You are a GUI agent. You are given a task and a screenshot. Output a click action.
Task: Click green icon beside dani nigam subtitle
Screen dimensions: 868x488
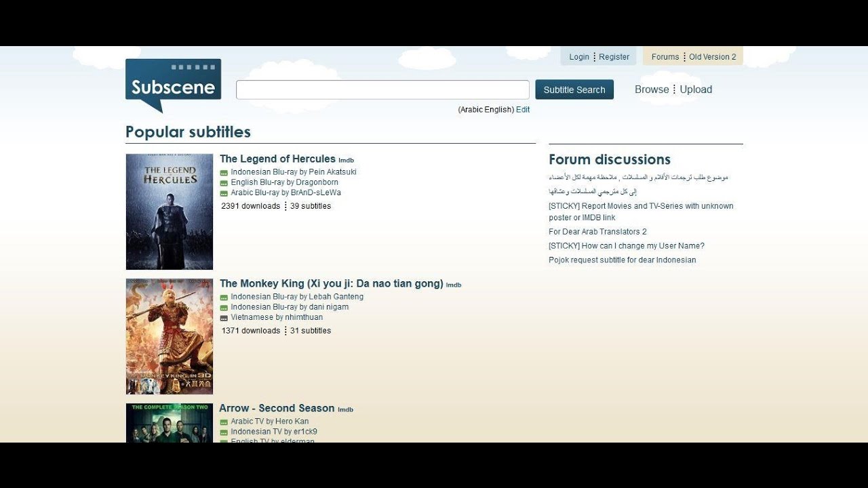(224, 308)
